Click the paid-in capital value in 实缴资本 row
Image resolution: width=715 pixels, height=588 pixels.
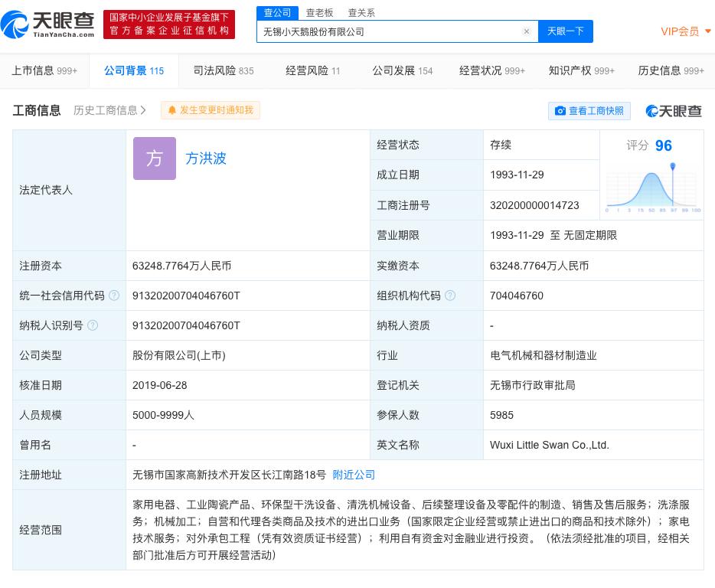point(539,266)
